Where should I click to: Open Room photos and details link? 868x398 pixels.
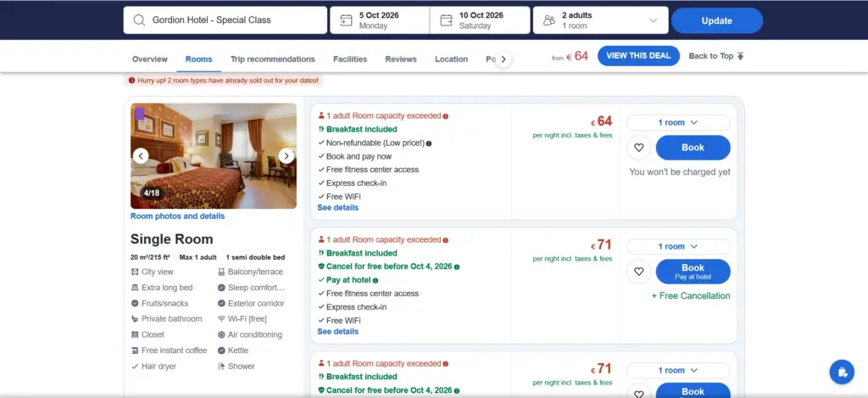[178, 216]
